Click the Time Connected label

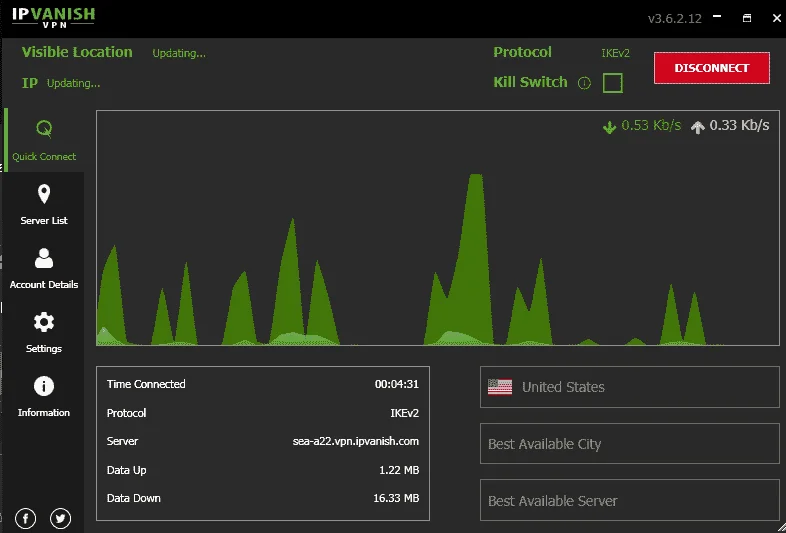[146, 384]
